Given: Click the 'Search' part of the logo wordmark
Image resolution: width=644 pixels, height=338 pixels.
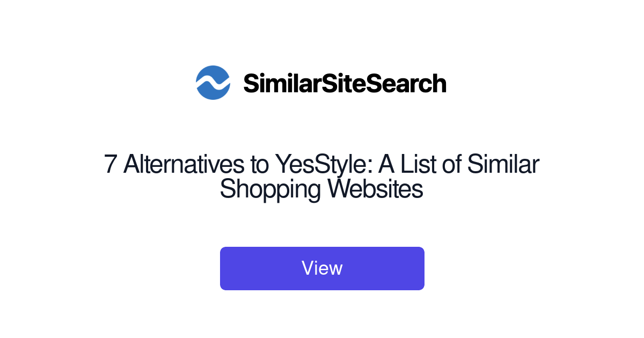Looking at the screenshot, I should coord(402,83).
